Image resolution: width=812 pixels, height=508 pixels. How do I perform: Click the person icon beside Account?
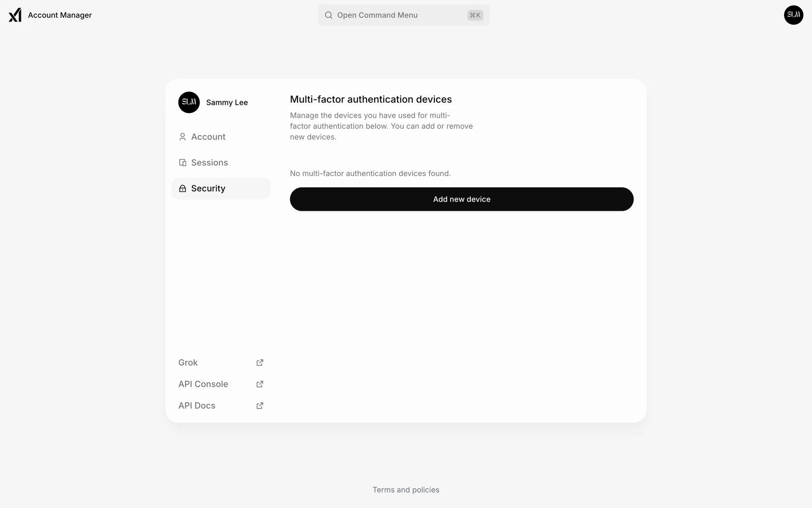[183, 137]
